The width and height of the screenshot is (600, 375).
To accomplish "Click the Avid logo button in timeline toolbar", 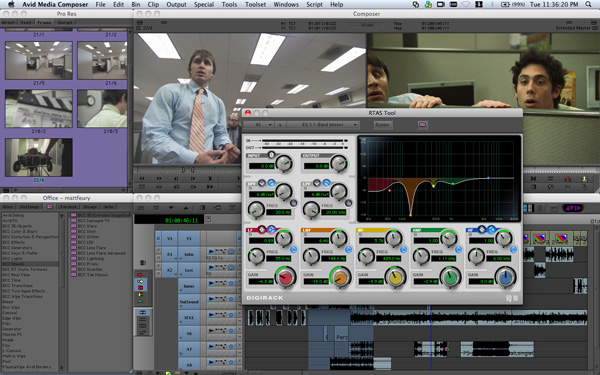I will click(x=573, y=208).
